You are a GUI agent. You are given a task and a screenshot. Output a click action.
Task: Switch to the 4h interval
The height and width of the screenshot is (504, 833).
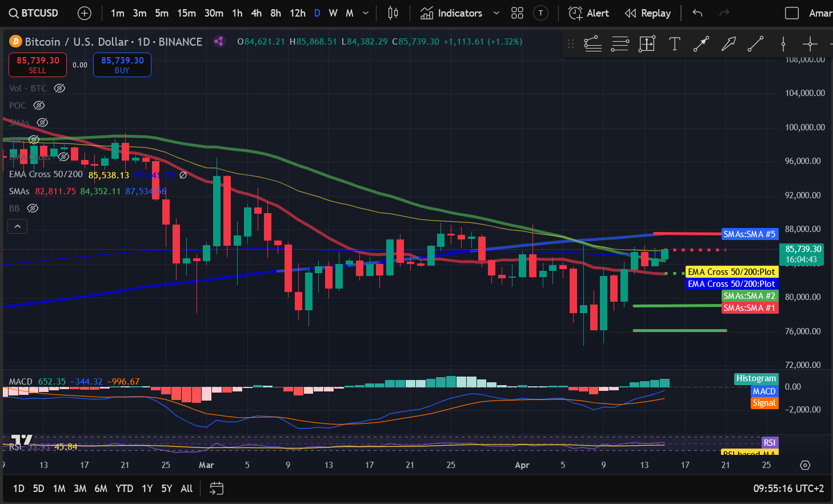tap(257, 13)
